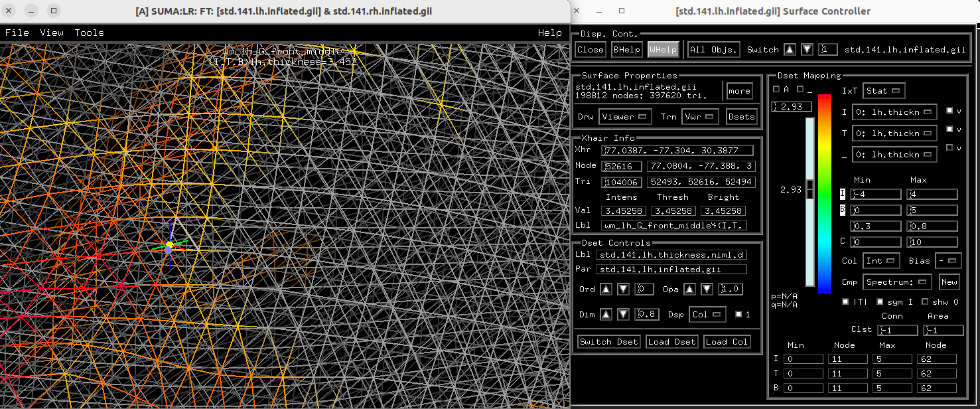This screenshot has height=409, width=980.
Task: Lower opacity using Opa down arrow
Action: pyautogui.click(x=707, y=289)
